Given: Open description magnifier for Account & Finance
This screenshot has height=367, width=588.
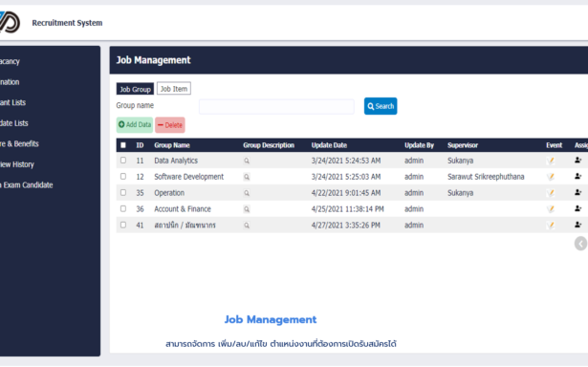Looking at the screenshot, I should pos(247,209).
